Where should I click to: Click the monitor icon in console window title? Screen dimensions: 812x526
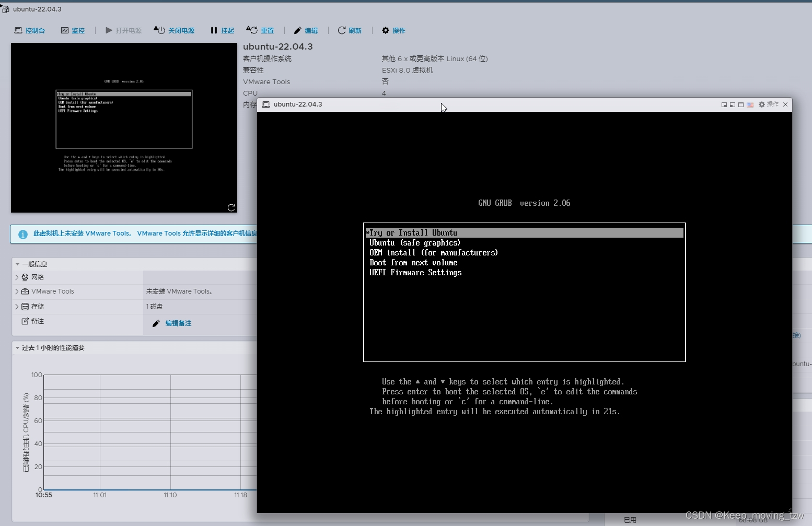click(266, 104)
